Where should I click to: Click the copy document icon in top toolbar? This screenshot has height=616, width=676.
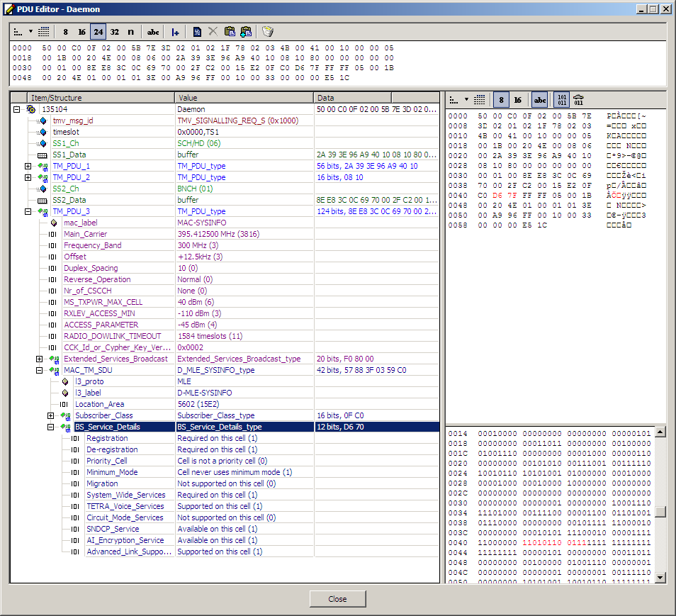click(197, 32)
